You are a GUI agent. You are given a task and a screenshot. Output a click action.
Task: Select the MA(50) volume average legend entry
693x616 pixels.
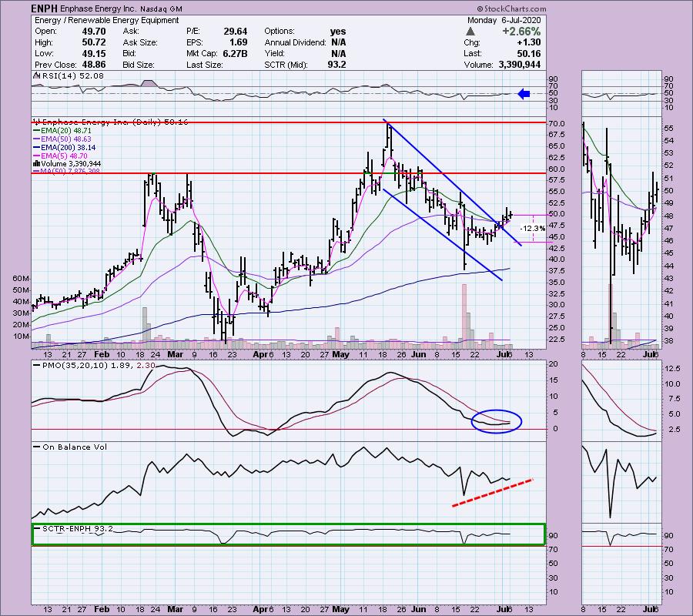click(67, 171)
